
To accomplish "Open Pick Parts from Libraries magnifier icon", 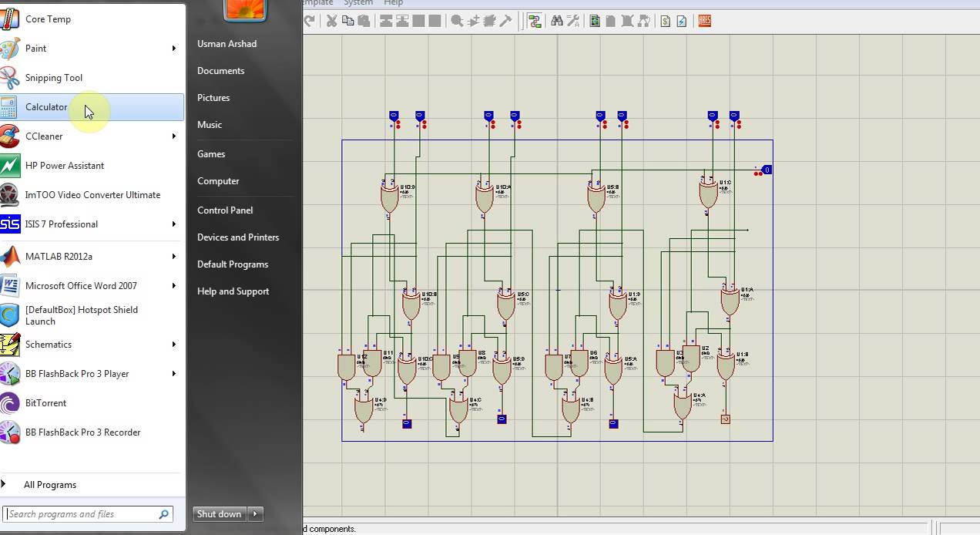I will click(x=457, y=21).
